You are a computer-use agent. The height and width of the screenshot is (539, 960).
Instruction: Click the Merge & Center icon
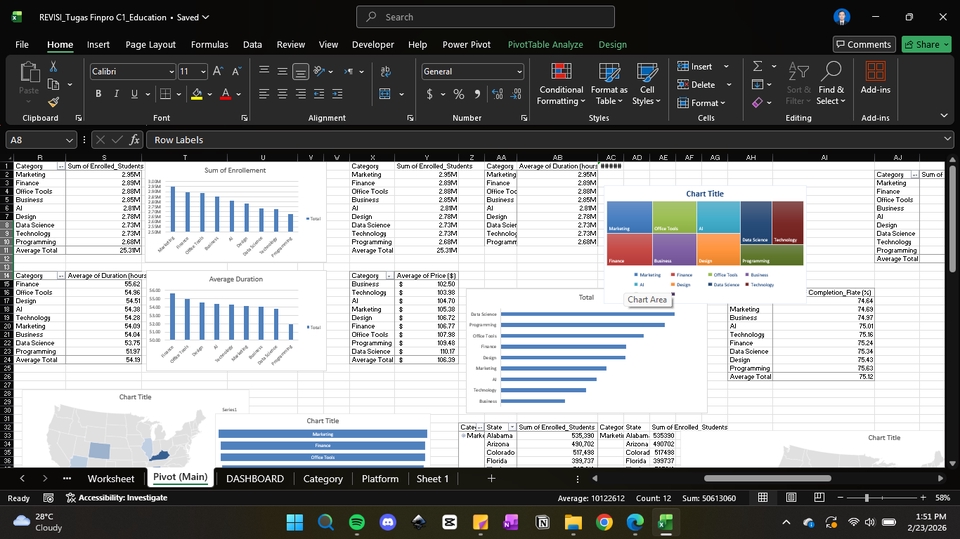(x=385, y=94)
